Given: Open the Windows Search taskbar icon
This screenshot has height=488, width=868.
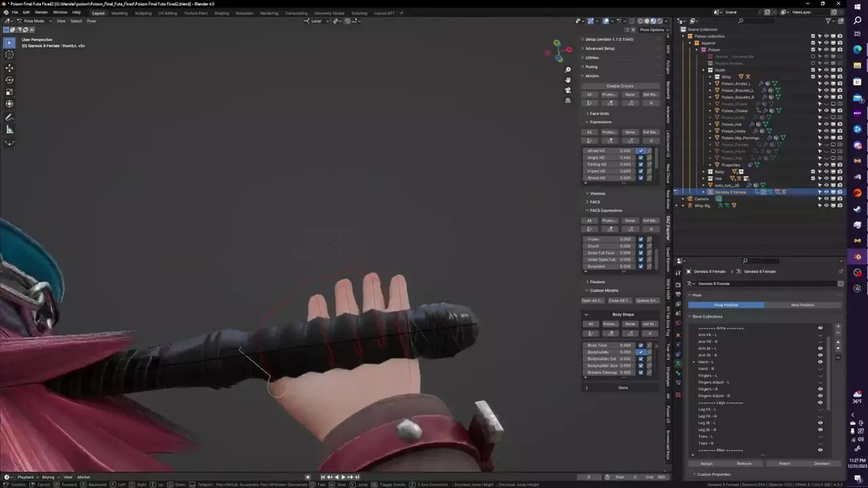Looking at the screenshot, I should coord(858,21).
